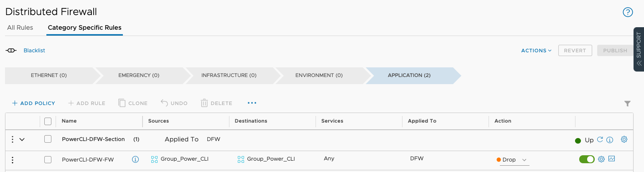Screen dimensions: 644x172
Task: Tick the select-all checkbox in table header
Action: point(48,121)
